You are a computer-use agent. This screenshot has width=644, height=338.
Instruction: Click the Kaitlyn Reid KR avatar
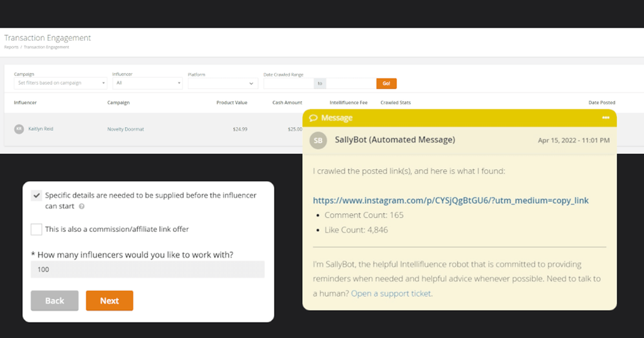pyautogui.click(x=19, y=129)
